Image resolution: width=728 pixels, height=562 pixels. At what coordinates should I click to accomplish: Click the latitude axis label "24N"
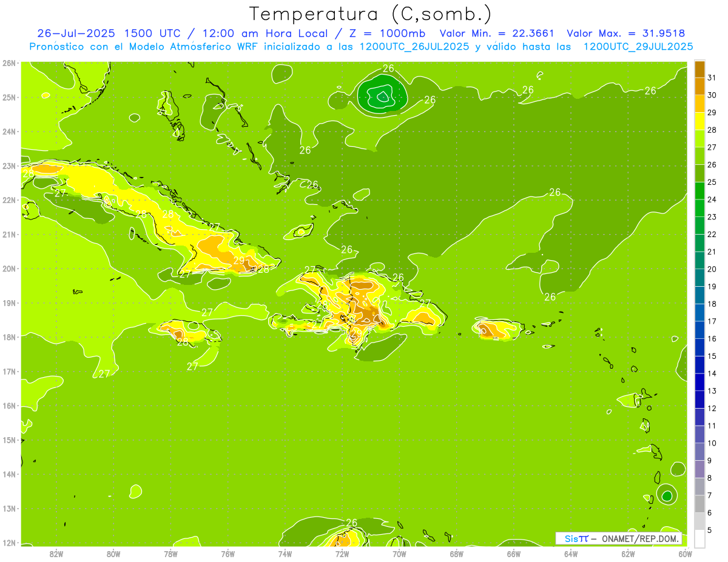[9, 132]
